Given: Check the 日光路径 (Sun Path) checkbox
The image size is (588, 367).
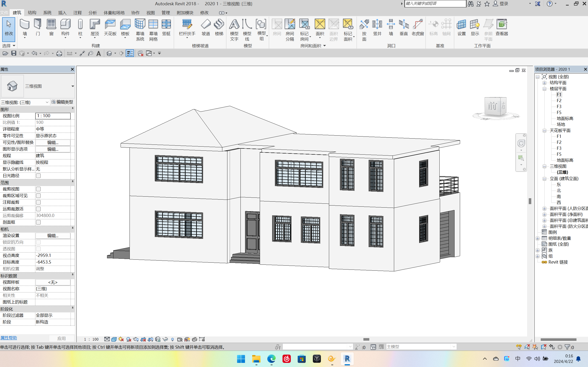Looking at the screenshot, I should point(38,176).
